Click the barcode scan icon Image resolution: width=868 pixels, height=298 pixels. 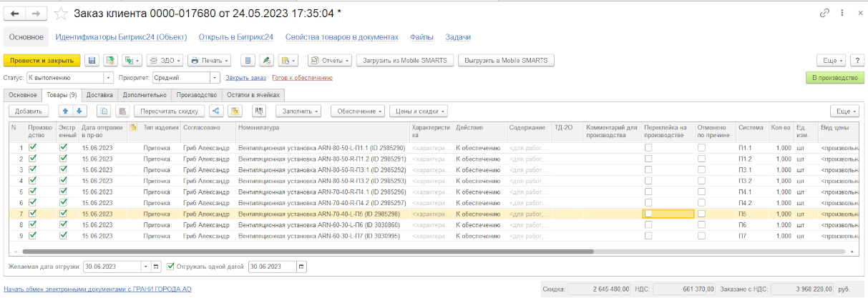(258, 111)
